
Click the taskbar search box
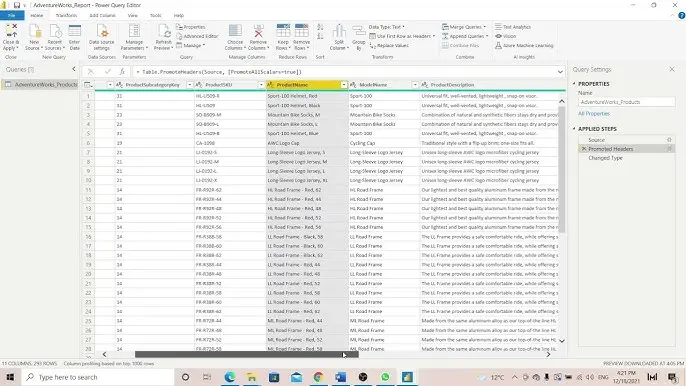click(x=98, y=377)
